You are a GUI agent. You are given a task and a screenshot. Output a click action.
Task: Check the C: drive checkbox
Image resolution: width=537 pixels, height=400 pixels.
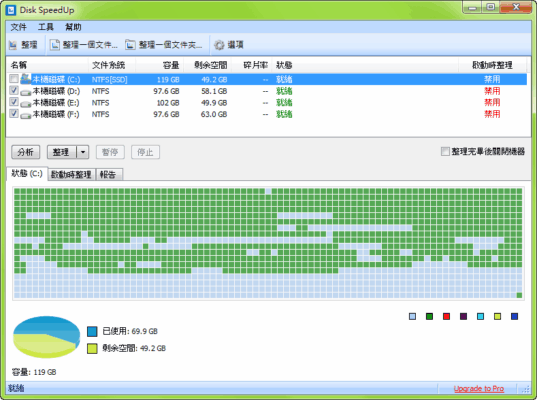pos(14,79)
